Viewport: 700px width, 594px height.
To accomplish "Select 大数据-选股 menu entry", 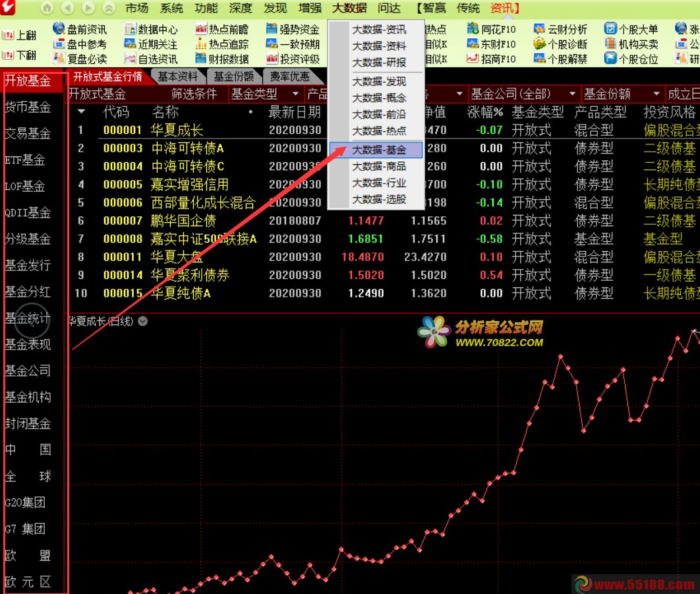I will tap(376, 199).
